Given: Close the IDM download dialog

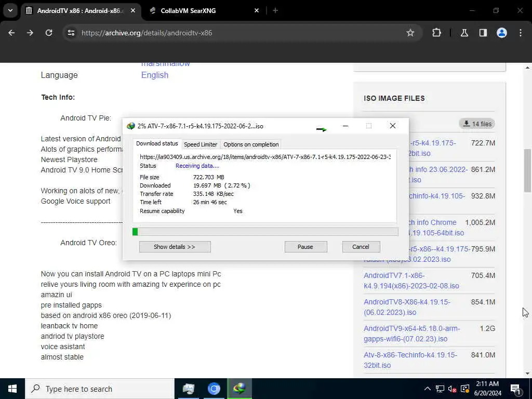Looking at the screenshot, I should [393, 126].
